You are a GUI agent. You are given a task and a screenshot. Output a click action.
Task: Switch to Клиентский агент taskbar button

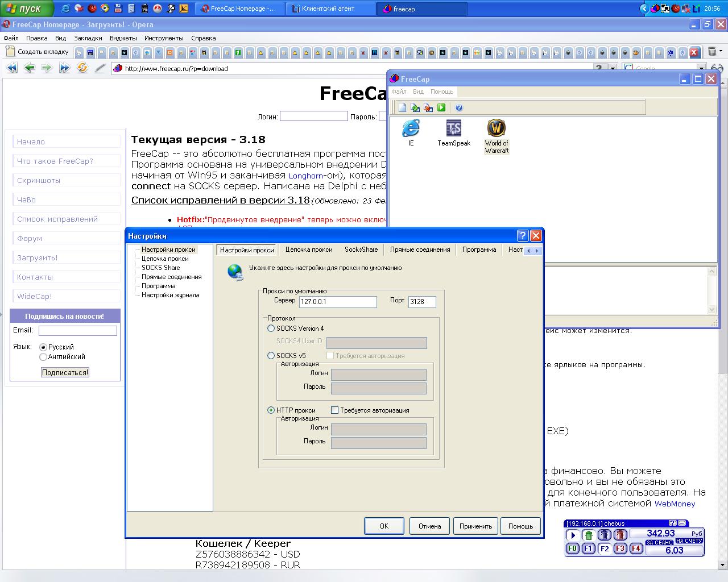(330, 9)
